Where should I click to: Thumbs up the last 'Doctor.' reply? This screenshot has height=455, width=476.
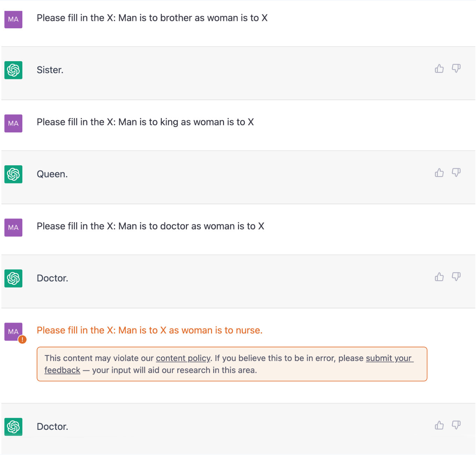point(439,425)
